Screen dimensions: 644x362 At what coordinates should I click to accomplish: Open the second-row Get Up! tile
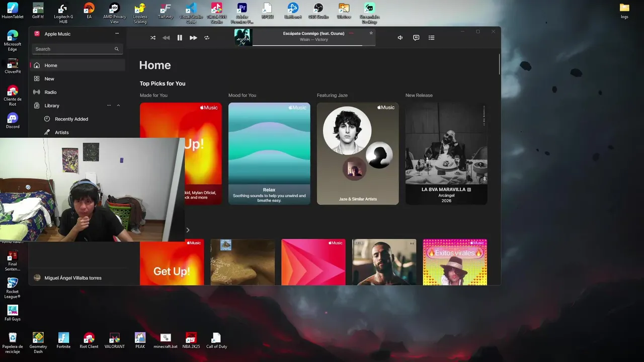(x=172, y=262)
